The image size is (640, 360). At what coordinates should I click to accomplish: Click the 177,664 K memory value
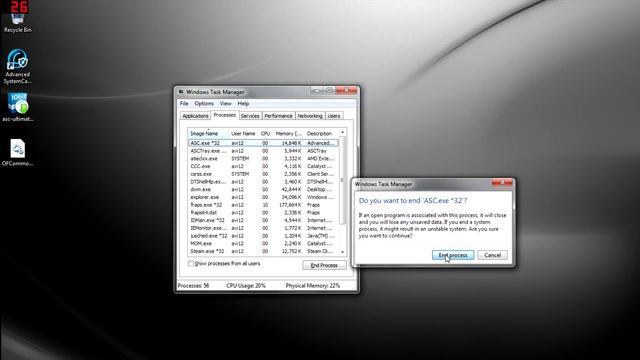pyautogui.click(x=290, y=205)
